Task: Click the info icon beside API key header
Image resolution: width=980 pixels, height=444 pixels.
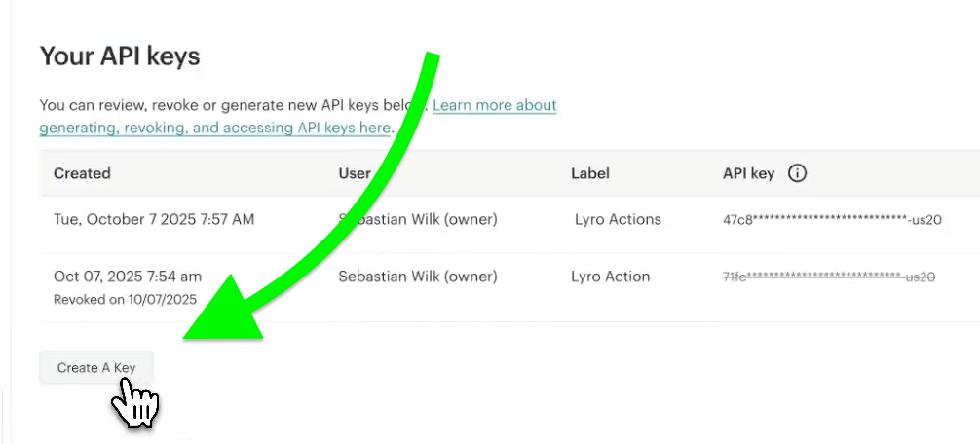Action: coord(797,173)
